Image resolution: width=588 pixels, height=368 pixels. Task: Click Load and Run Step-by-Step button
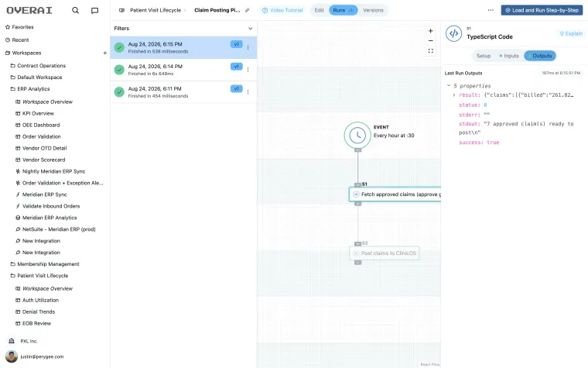(542, 10)
